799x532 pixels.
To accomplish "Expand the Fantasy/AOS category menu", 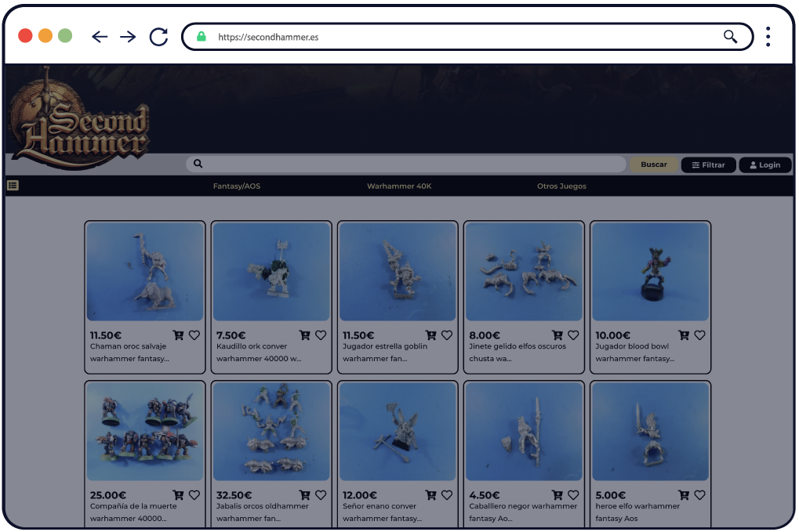I will coord(236,186).
